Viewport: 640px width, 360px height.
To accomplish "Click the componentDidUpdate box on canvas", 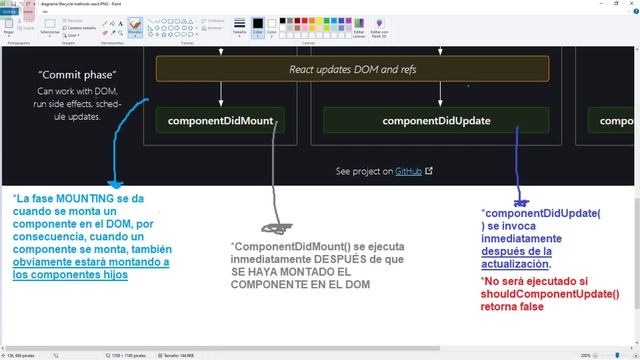I will click(x=436, y=121).
